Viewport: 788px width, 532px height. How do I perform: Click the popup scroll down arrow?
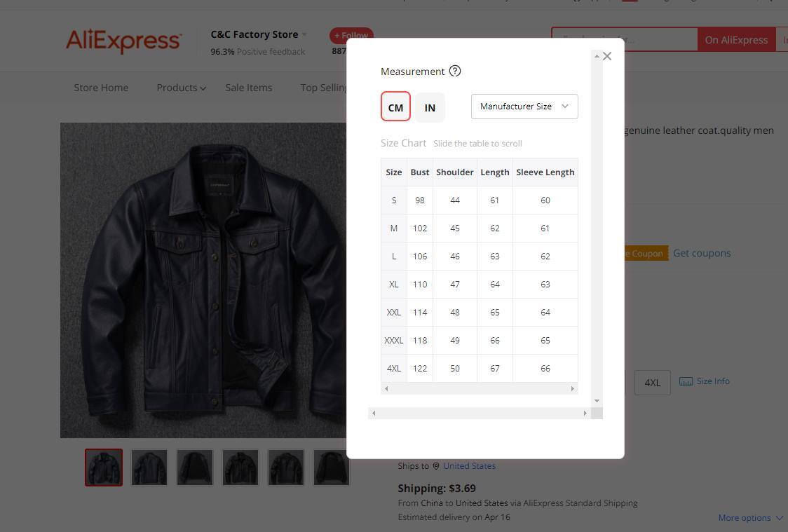(x=597, y=400)
